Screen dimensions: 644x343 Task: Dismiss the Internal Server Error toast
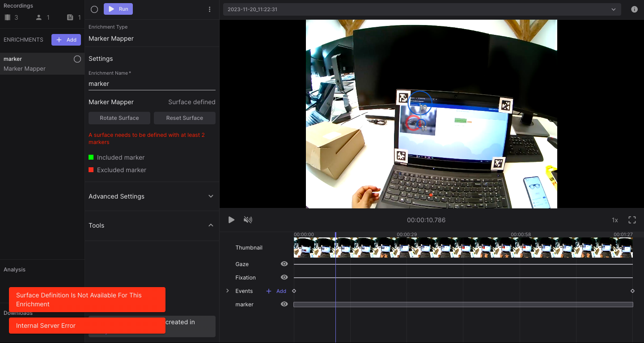pyautogui.click(x=87, y=326)
